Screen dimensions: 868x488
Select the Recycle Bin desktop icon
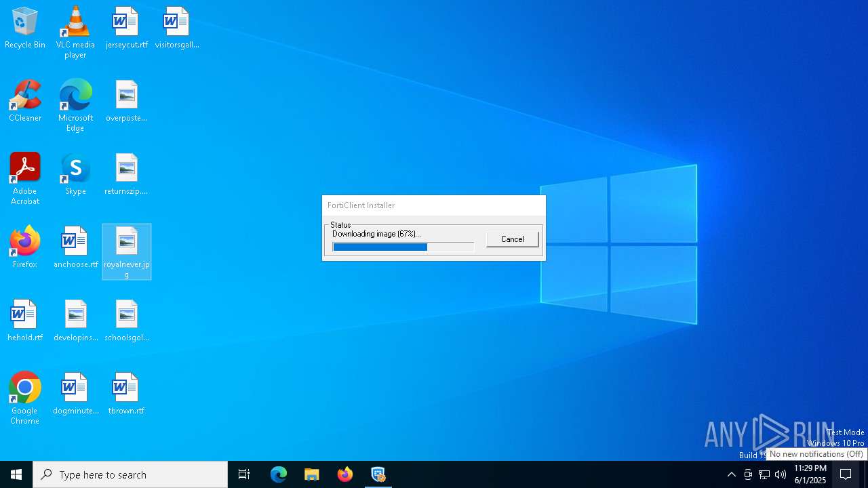[25, 28]
